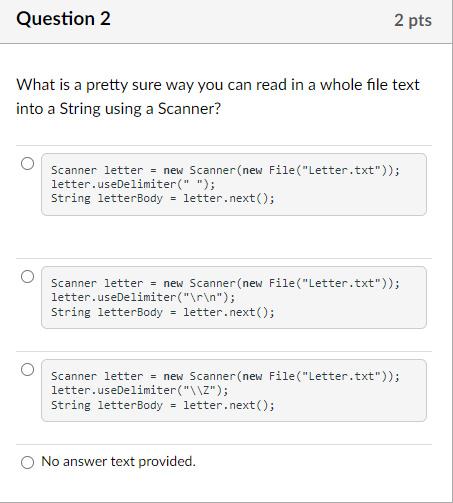Screen dimensions: 453x503
Task: Click the '2 pts' label
Action: coord(413,20)
